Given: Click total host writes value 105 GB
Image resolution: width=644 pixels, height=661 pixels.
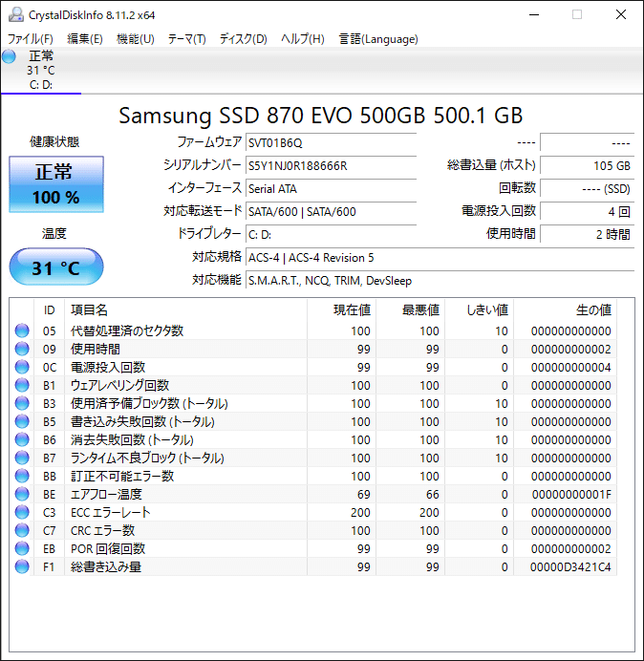Looking at the screenshot, I should pos(587,165).
